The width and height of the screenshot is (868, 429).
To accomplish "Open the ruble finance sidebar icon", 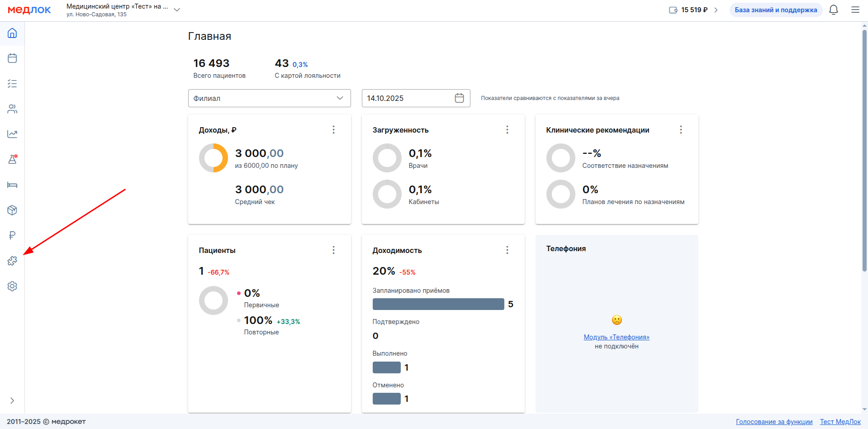I will tap(12, 235).
